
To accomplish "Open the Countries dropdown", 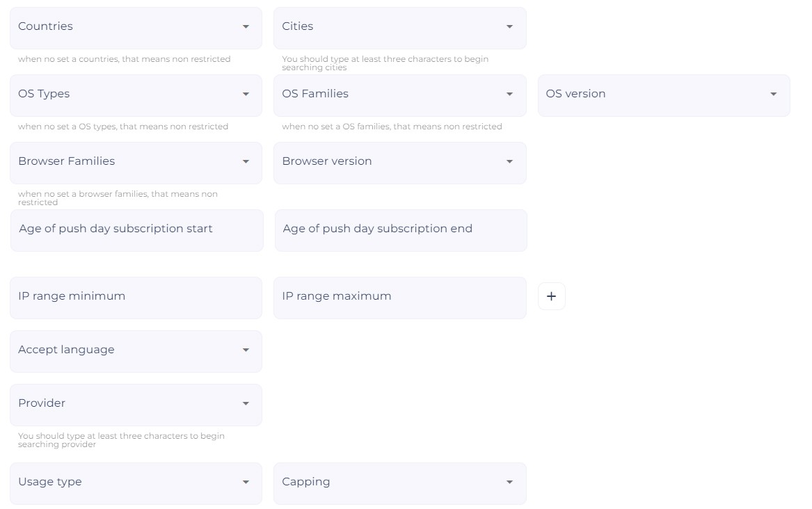I will pyautogui.click(x=136, y=28).
